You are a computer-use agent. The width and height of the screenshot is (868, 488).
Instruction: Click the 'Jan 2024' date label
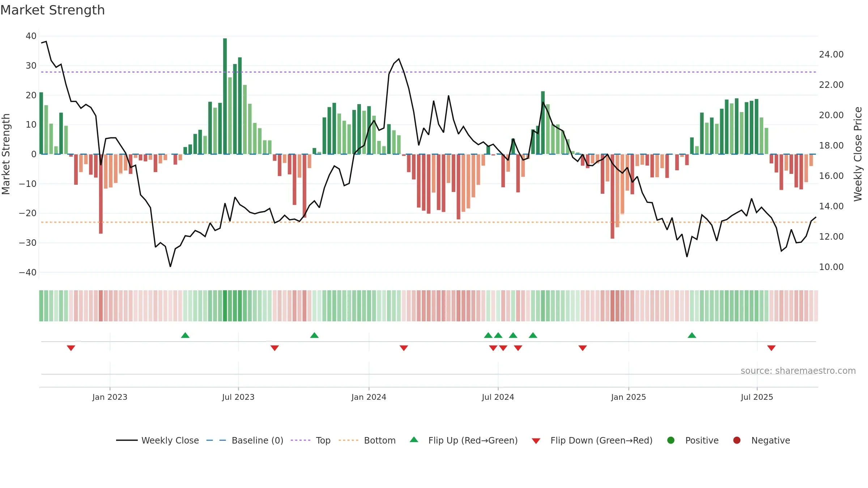coord(369,397)
